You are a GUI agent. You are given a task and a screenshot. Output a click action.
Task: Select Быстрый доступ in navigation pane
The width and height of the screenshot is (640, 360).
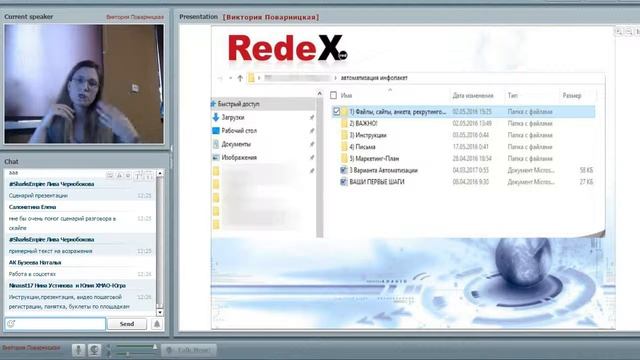point(238,104)
